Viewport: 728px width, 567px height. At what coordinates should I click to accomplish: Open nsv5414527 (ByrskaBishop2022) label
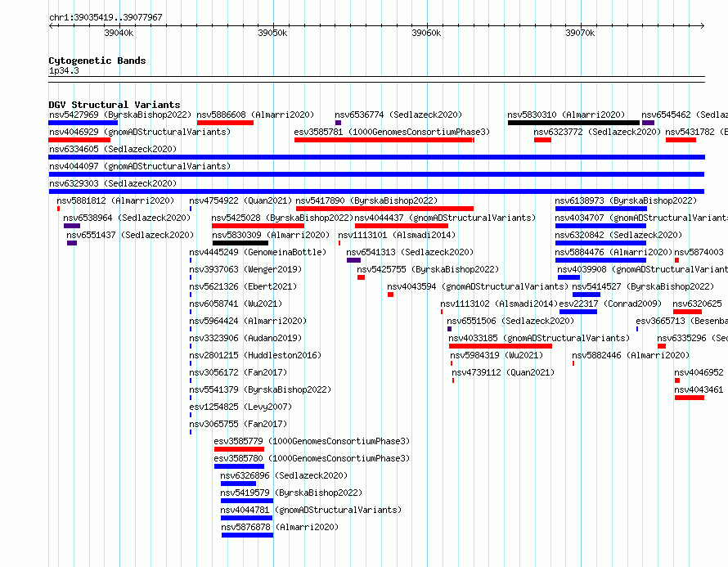[x=643, y=286]
